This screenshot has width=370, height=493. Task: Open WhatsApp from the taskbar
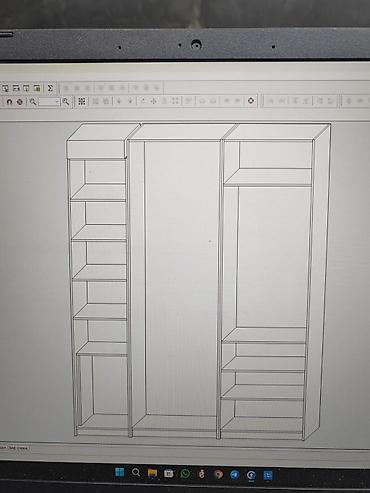pyautogui.click(x=185, y=474)
